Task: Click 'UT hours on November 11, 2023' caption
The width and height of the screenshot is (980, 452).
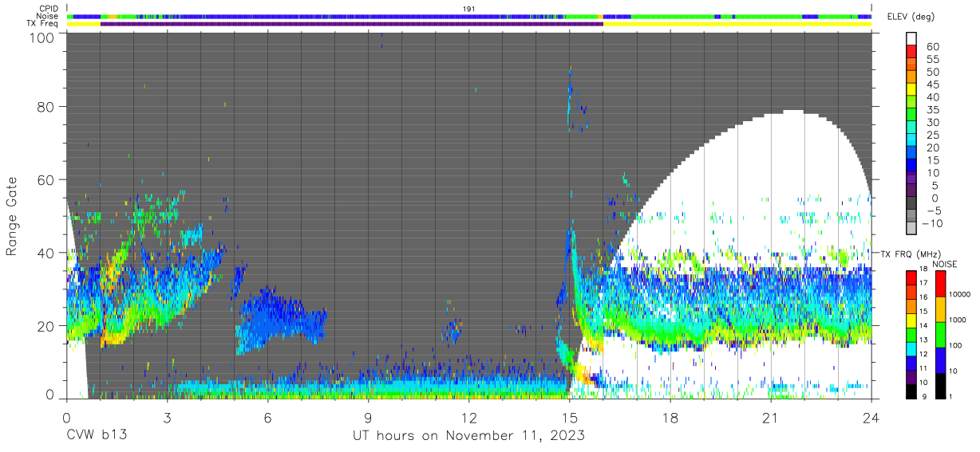Action: tap(469, 436)
